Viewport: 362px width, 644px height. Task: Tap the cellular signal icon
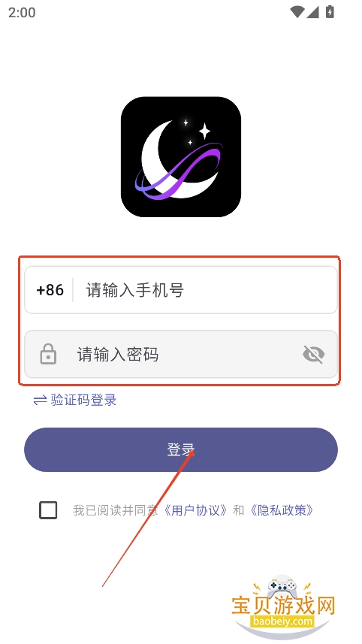(312, 12)
